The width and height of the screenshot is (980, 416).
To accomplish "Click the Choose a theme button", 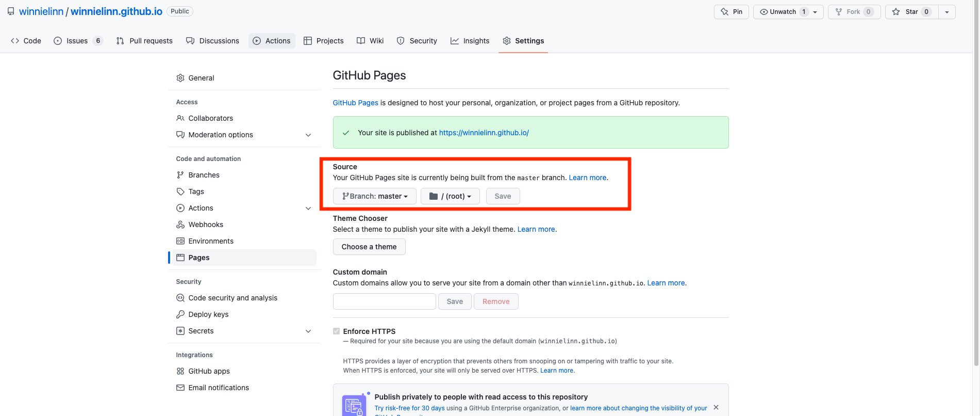I will coord(369,247).
